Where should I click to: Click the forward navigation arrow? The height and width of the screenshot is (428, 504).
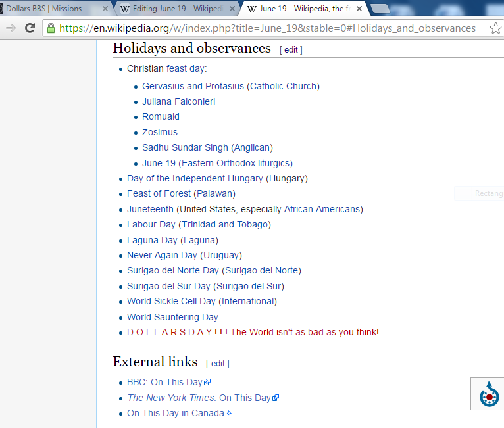11,28
